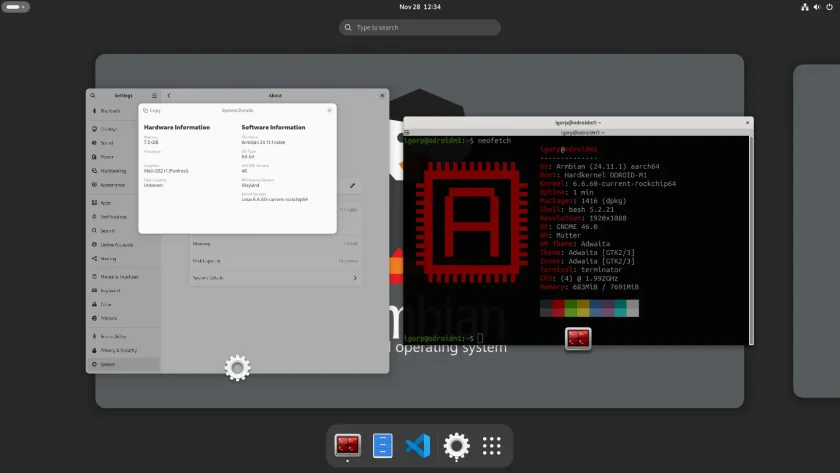Close the System Details dialog

click(x=329, y=110)
